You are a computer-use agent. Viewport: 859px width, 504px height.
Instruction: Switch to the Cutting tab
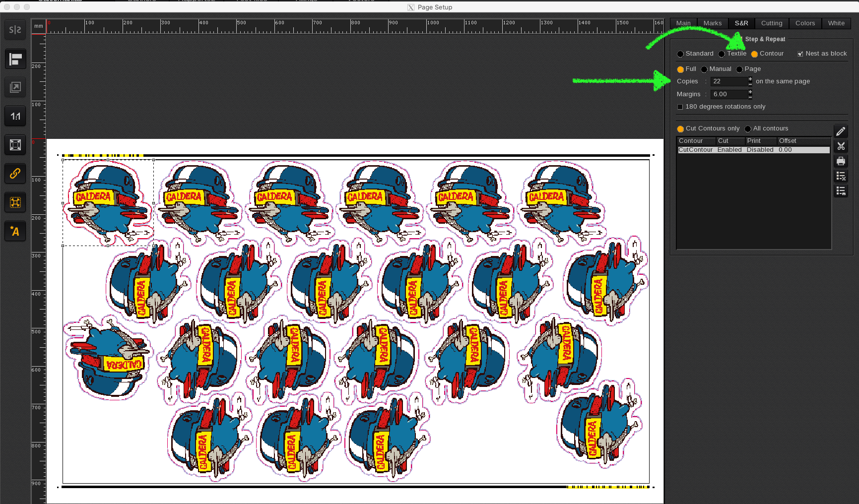tap(772, 23)
